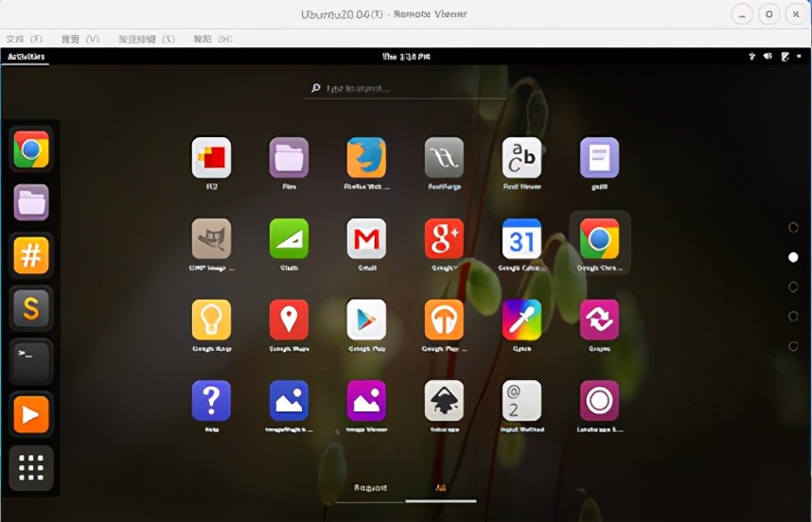Image resolution: width=812 pixels, height=522 pixels.
Task: Open GIMP Image Editor
Action: coord(211,238)
